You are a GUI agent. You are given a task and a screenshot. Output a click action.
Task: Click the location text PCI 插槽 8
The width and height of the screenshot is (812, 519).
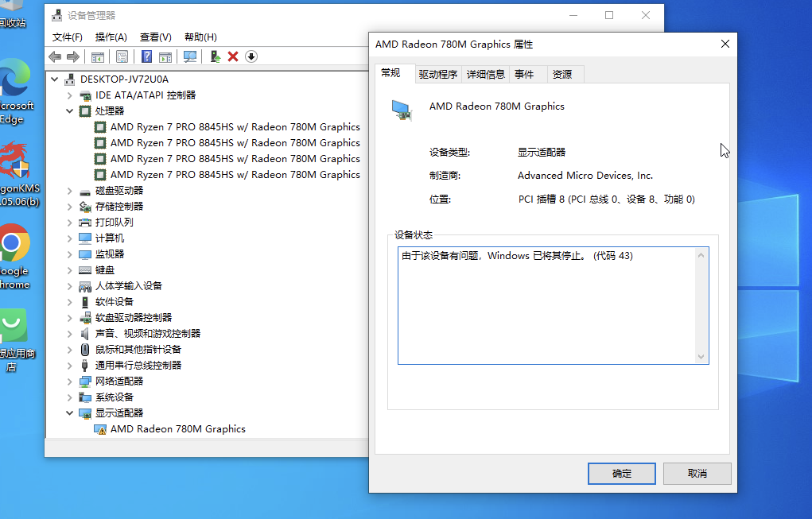point(541,199)
